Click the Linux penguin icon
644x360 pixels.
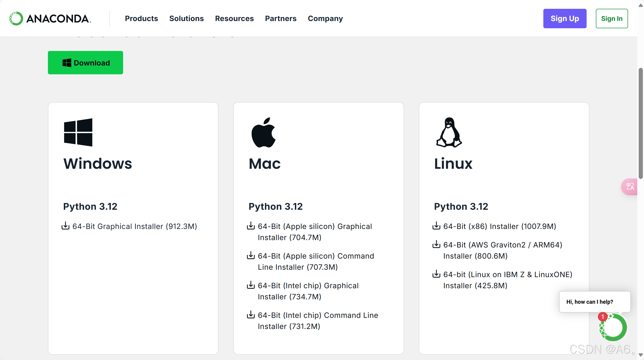click(448, 132)
